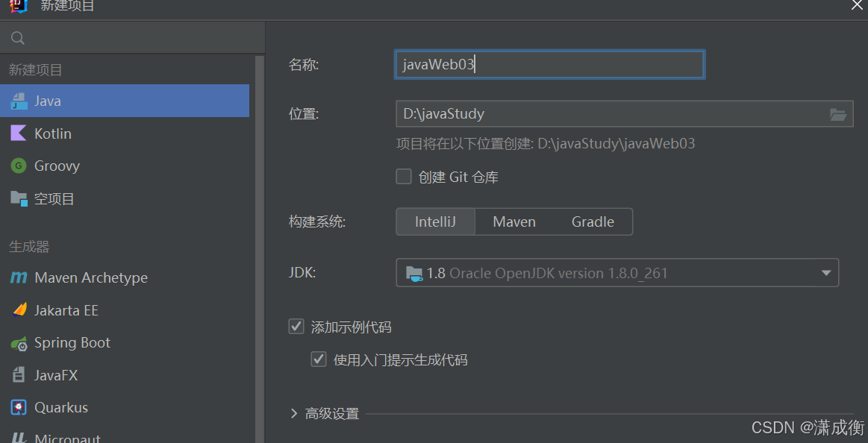Viewport: 868px width, 443px height.
Task: Click the Groovy green circle icon
Action: click(x=18, y=166)
